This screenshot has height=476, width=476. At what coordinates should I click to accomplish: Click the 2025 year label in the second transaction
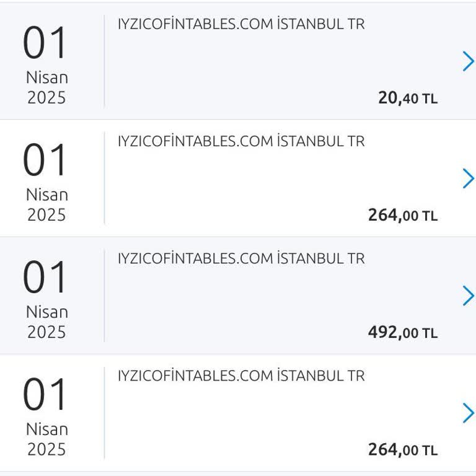[x=46, y=214]
